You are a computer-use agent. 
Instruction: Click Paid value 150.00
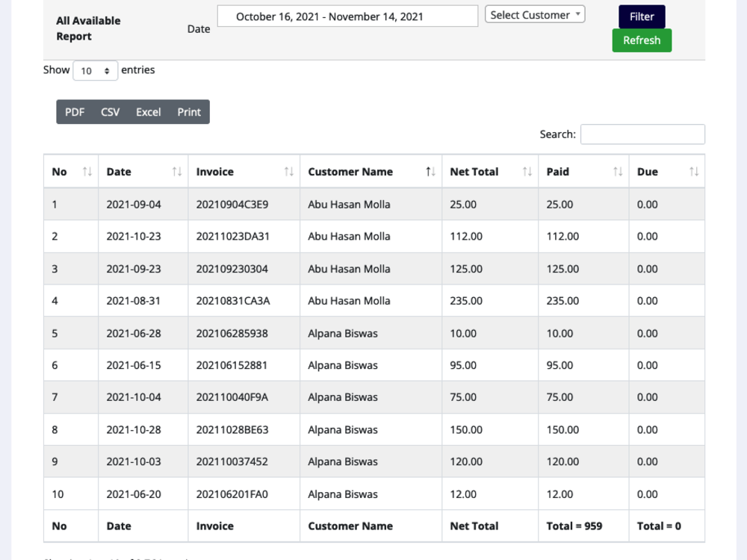[x=562, y=429]
